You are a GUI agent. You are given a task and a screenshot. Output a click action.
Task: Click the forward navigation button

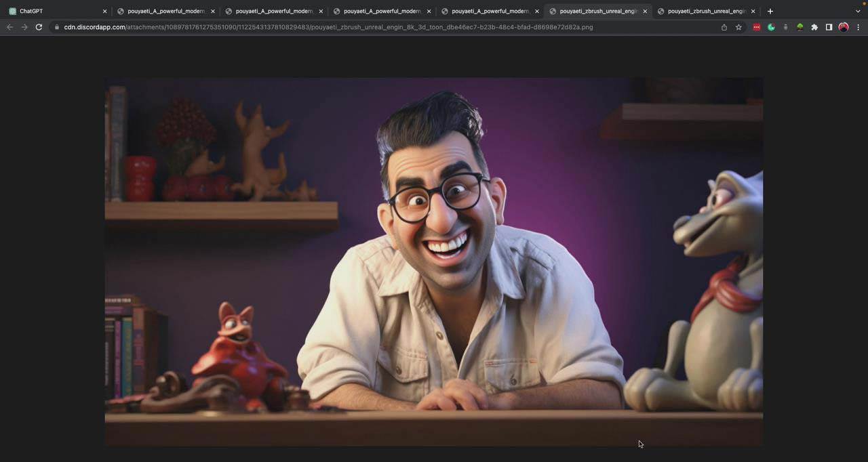click(24, 27)
